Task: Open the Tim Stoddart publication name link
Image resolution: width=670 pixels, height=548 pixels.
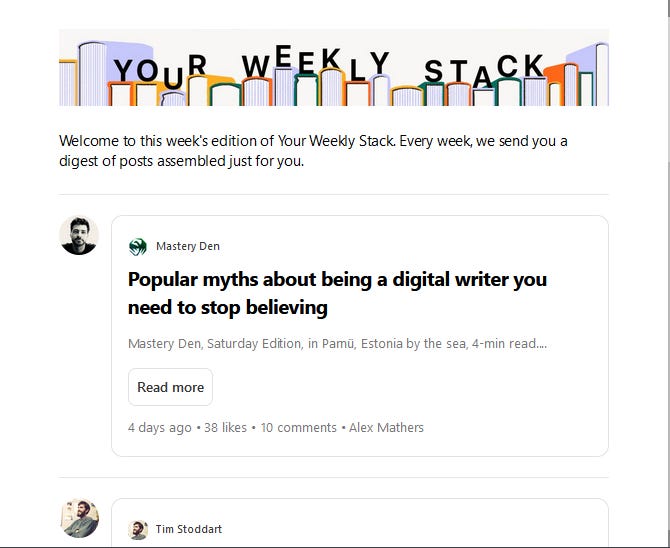Action: point(188,529)
